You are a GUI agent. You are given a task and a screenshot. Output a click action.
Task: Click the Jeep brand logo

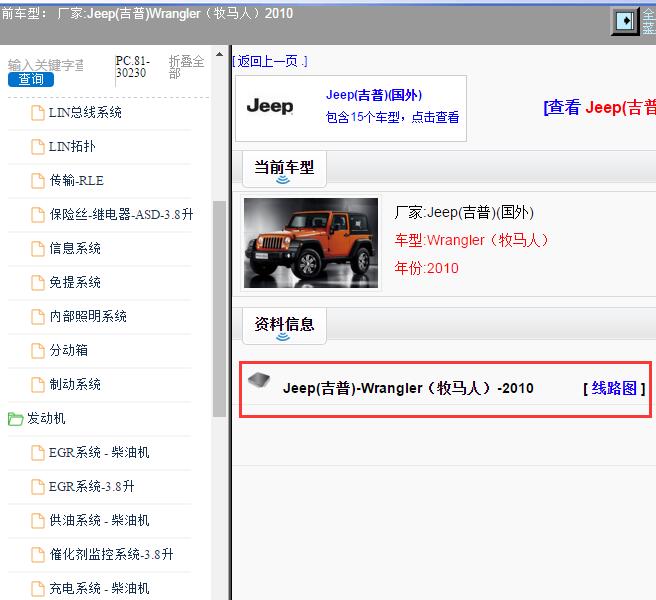point(270,106)
